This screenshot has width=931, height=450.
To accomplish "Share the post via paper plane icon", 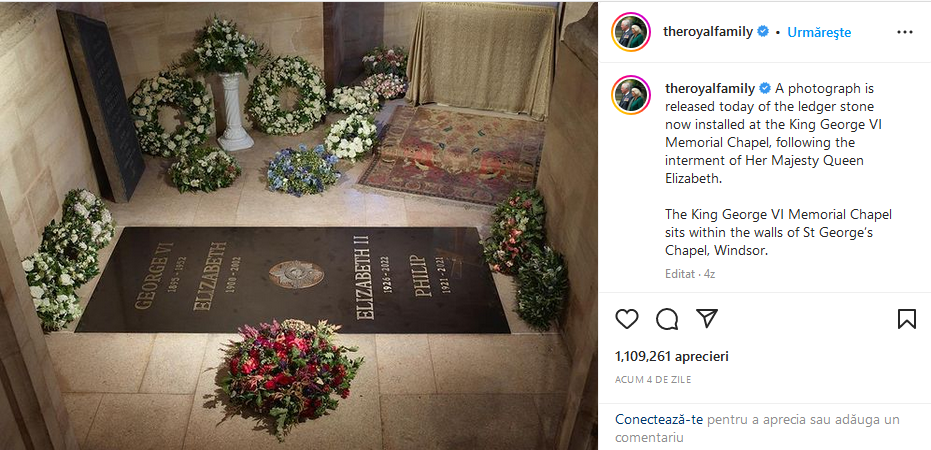I will click(x=707, y=318).
